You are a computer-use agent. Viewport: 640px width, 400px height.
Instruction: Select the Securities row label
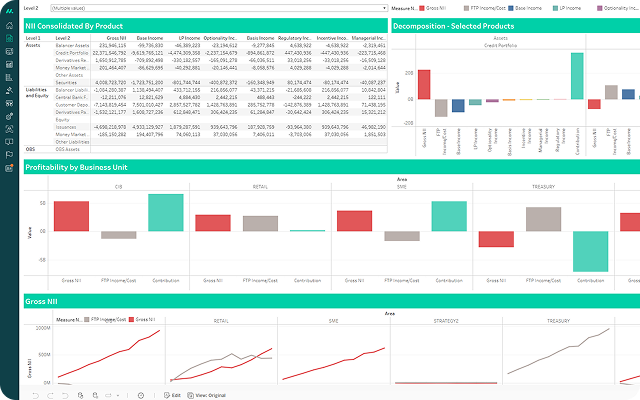coord(66,82)
